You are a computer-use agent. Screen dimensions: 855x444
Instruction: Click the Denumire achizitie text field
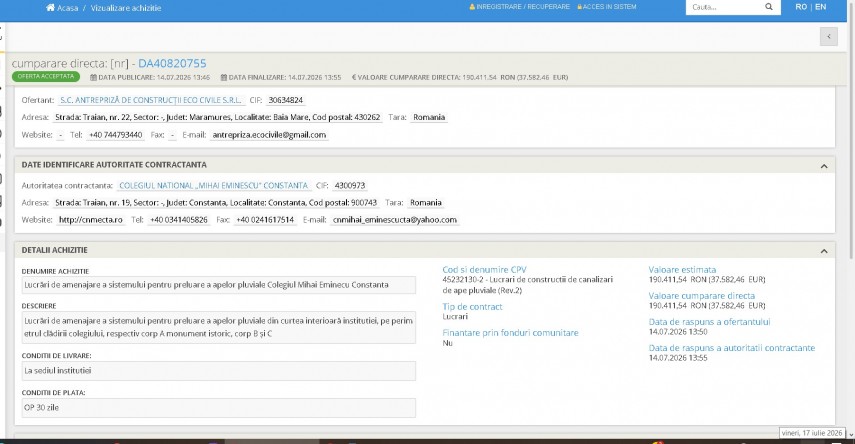pyautogui.click(x=219, y=285)
